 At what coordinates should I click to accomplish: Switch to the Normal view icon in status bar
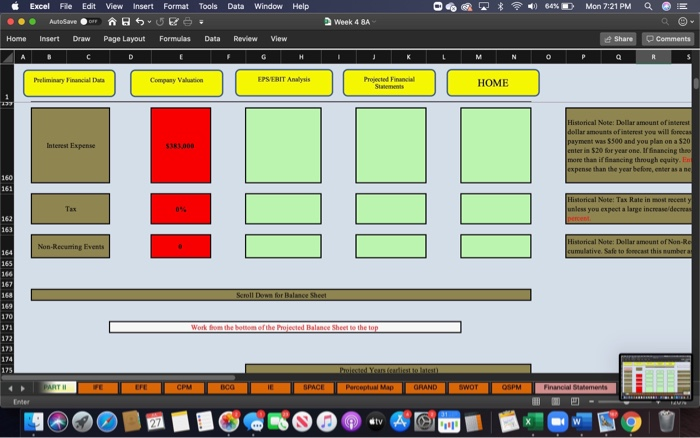pyautogui.click(x=536, y=402)
